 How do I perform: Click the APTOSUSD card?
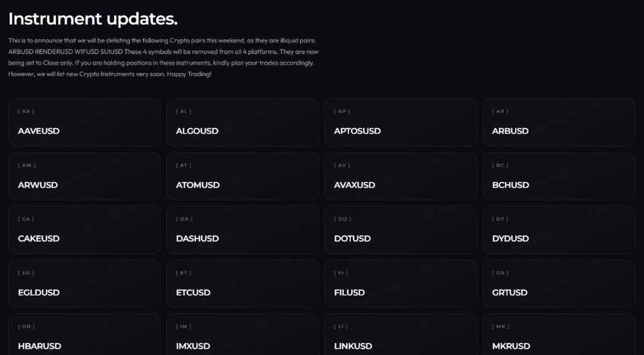[400, 122]
